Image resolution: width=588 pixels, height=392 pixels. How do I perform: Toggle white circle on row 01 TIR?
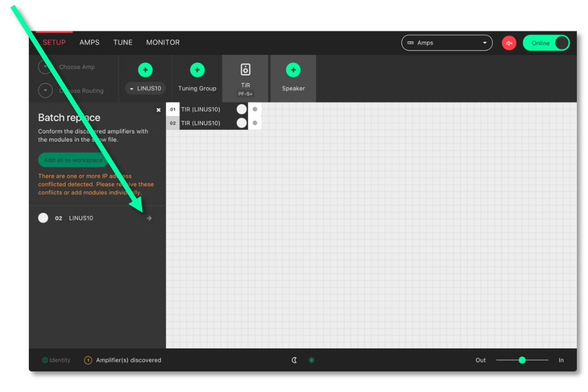[241, 110]
